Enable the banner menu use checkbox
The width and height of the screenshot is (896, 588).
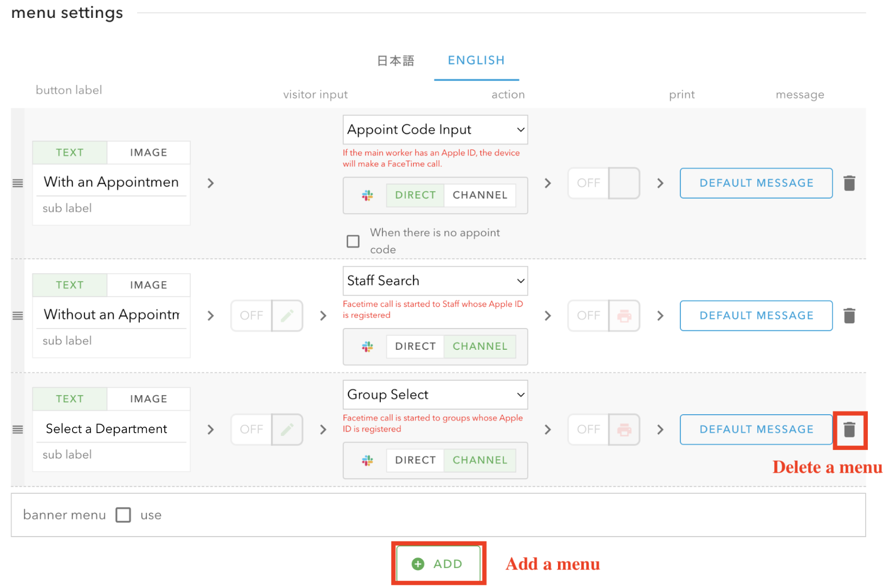(x=123, y=515)
